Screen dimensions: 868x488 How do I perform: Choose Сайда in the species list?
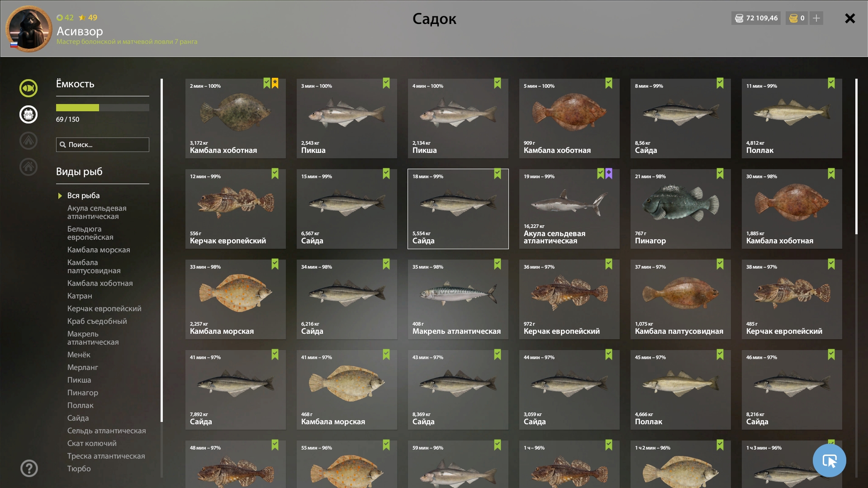coord(78,418)
